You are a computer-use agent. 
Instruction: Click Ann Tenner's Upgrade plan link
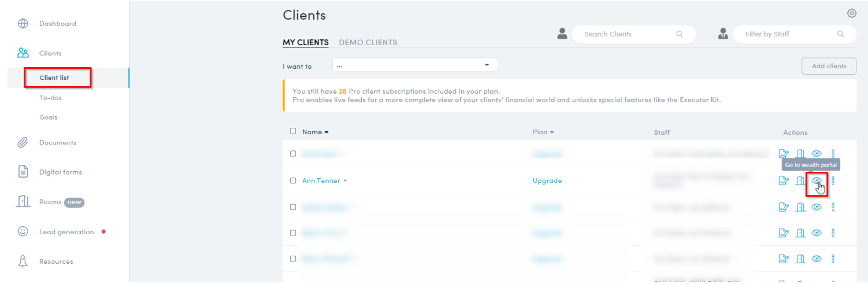[547, 180]
